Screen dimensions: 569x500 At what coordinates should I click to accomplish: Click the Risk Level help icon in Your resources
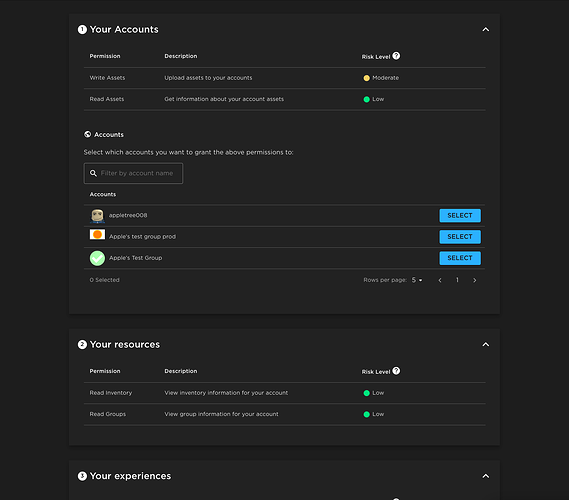coord(396,371)
